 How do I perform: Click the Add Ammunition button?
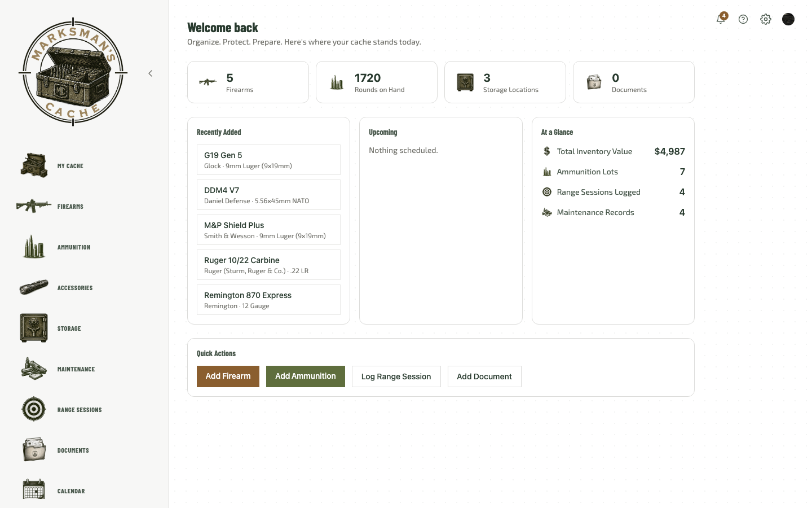click(306, 376)
